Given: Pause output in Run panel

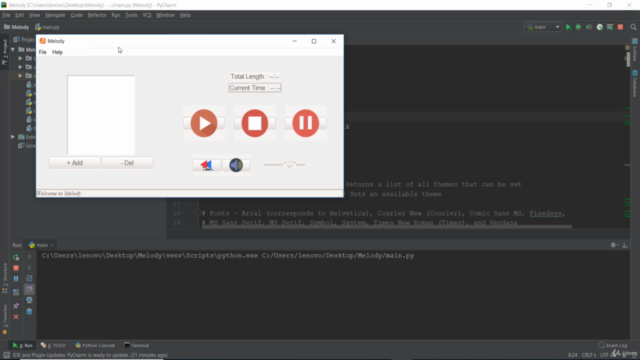Looking at the screenshot, I should click(16, 279).
